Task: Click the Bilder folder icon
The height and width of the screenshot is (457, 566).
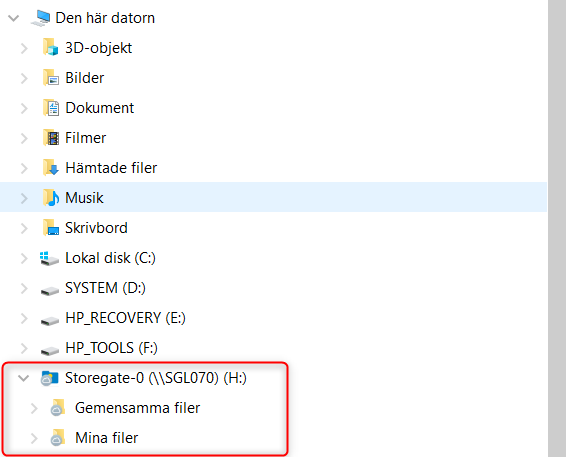Action: pyautogui.click(x=51, y=78)
